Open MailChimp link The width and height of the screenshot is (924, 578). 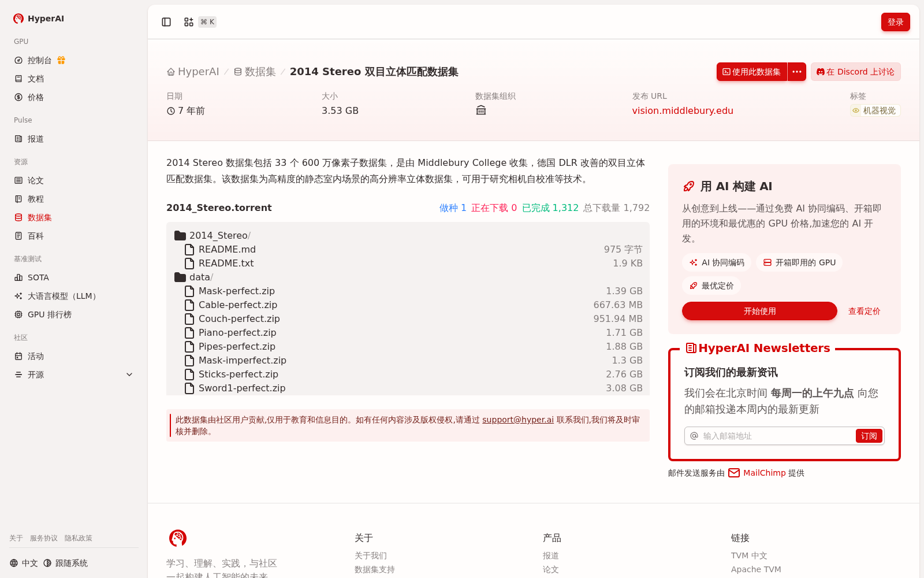pyautogui.click(x=764, y=473)
